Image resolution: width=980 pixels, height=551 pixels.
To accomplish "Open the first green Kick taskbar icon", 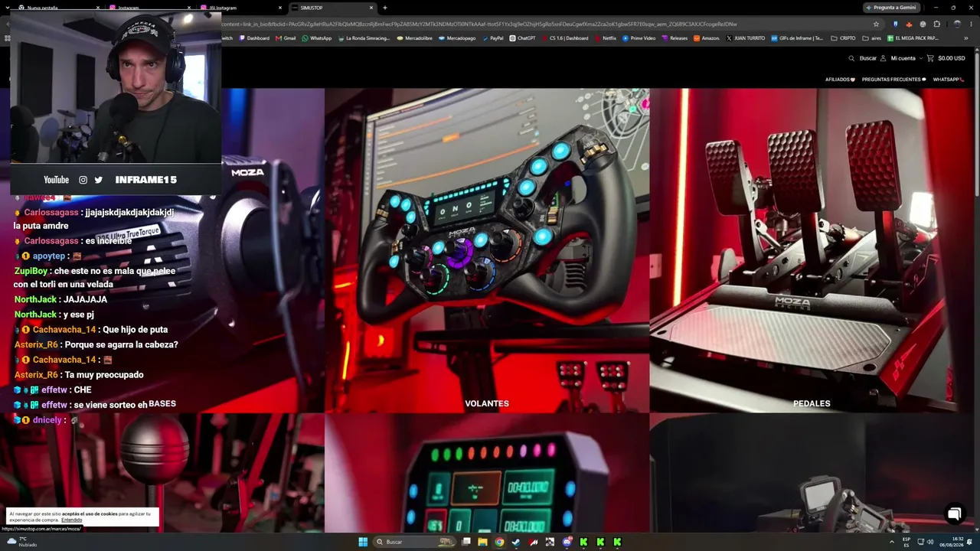I will click(x=583, y=542).
